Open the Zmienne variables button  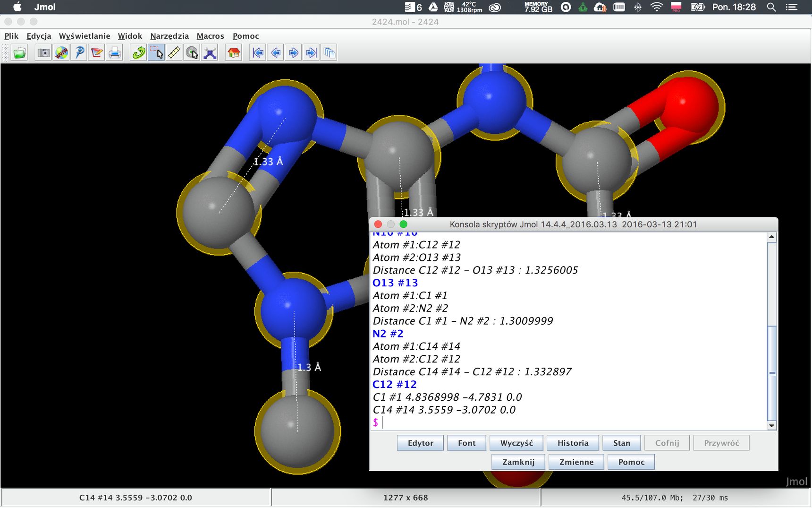pos(576,462)
